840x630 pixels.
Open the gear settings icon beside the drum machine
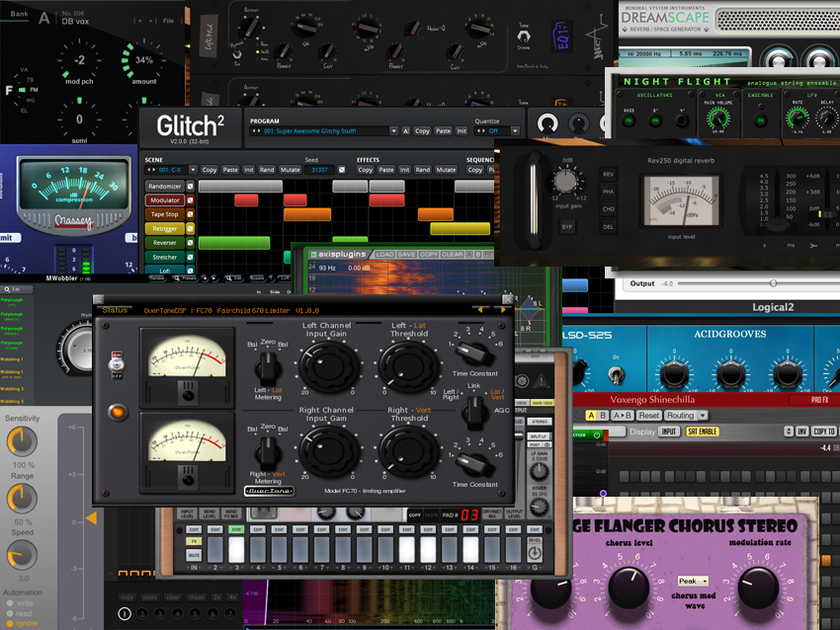pyautogui.click(x=522, y=381)
